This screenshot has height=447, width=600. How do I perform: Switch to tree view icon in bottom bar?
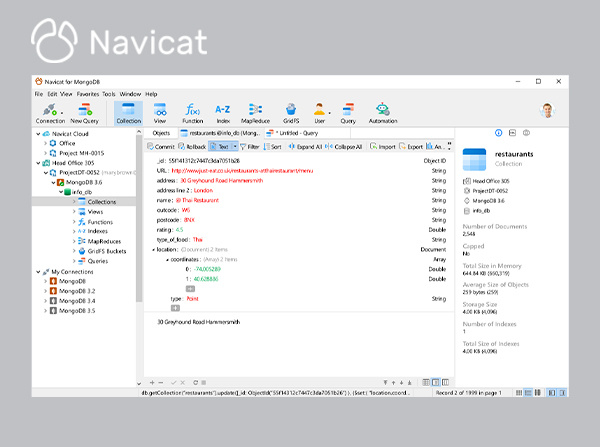435,382
